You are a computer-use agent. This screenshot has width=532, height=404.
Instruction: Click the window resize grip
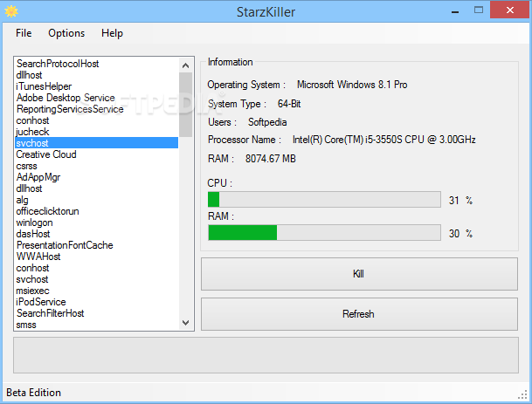[523, 395]
